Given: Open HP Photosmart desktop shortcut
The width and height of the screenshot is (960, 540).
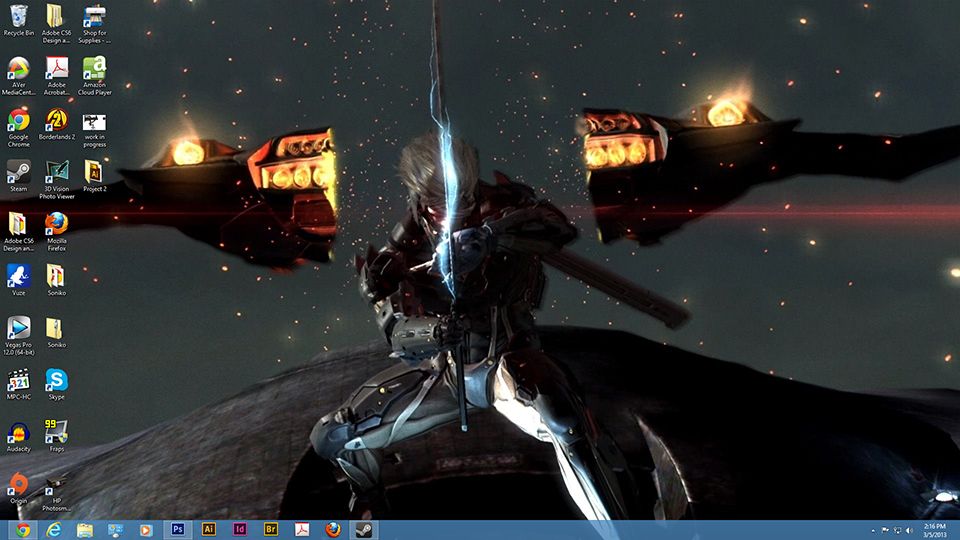Looking at the screenshot, I should [x=56, y=495].
